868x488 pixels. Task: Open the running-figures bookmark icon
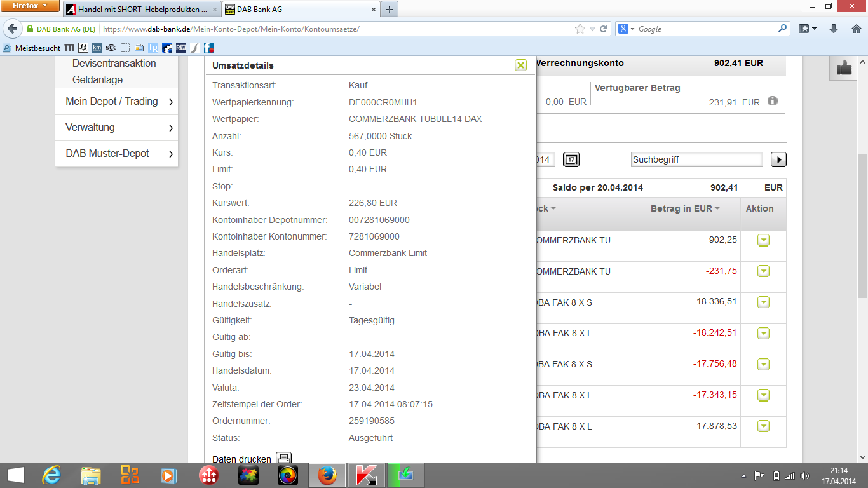tap(83, 48)
